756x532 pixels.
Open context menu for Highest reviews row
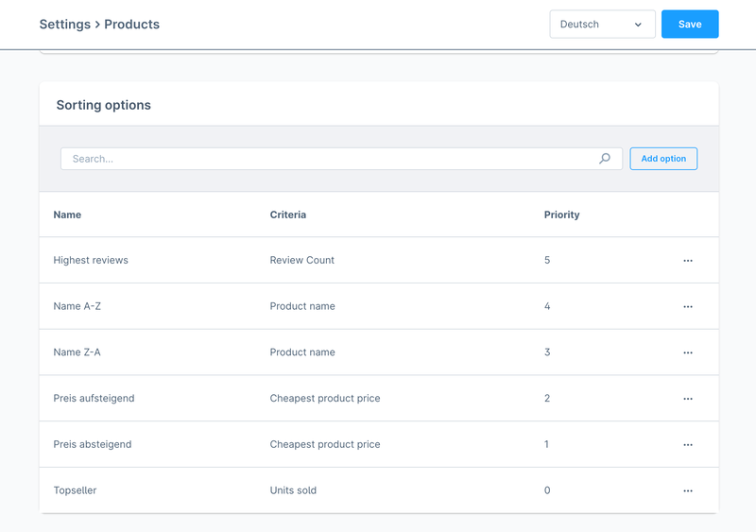687,261
